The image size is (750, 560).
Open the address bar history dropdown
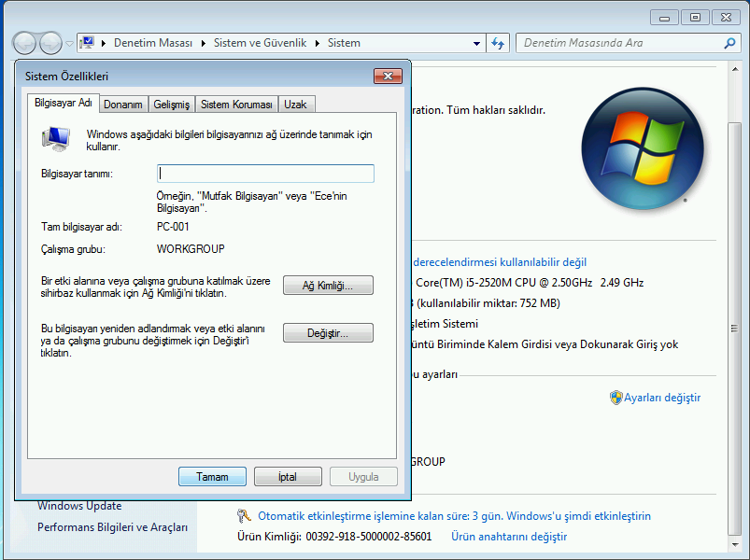click(476, 43)
